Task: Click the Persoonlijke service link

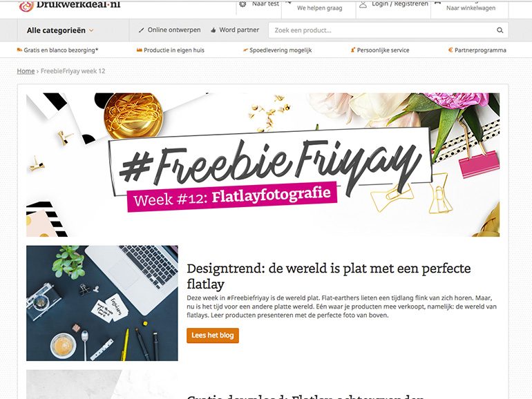Action: click(380, 50)
